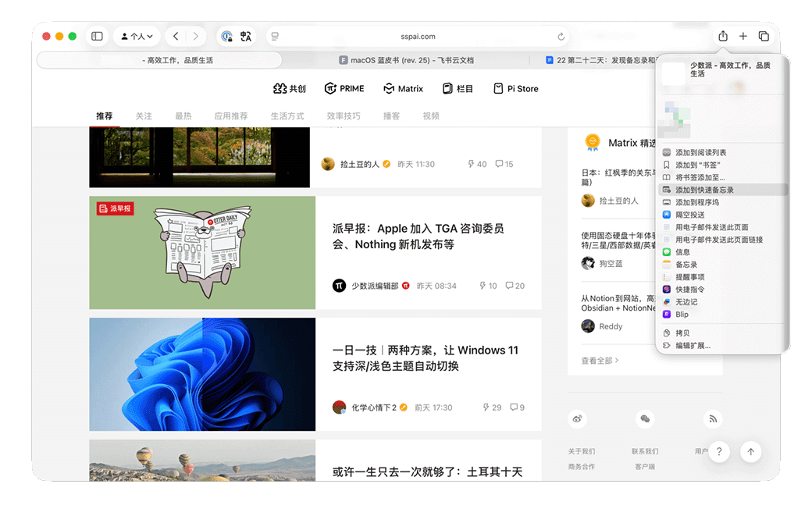Go back with the back arrow
Screen dimensions: 812x523
tap(176, 37)
